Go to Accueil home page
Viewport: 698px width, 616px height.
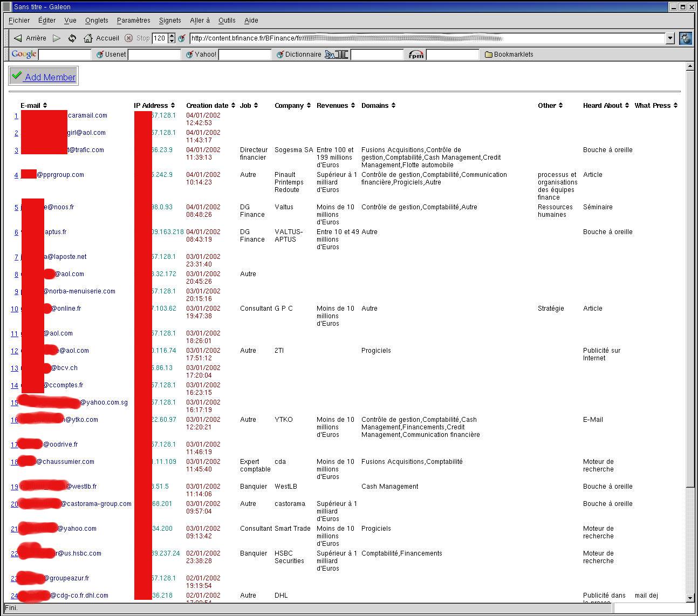point(101,38)
